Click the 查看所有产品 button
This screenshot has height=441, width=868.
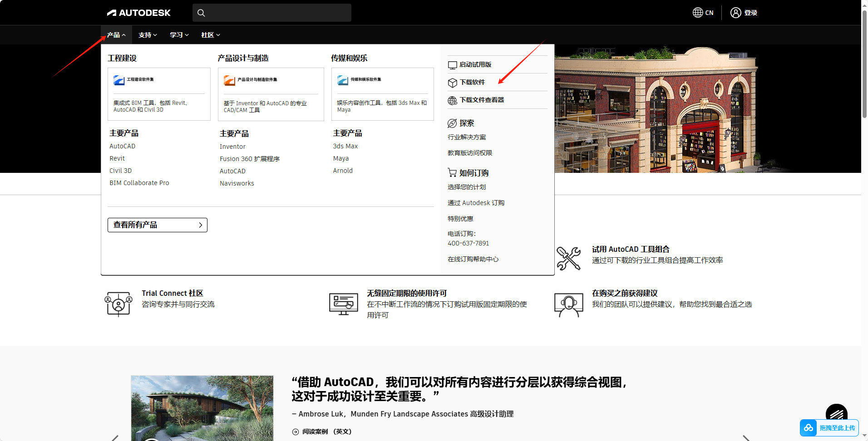point(158,225)
